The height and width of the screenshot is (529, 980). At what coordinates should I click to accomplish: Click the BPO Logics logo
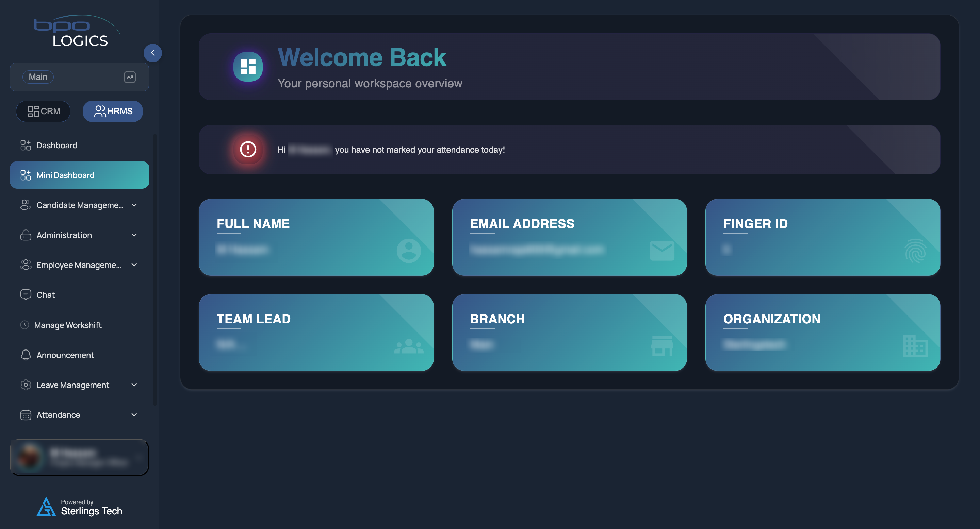click(77, 31)
